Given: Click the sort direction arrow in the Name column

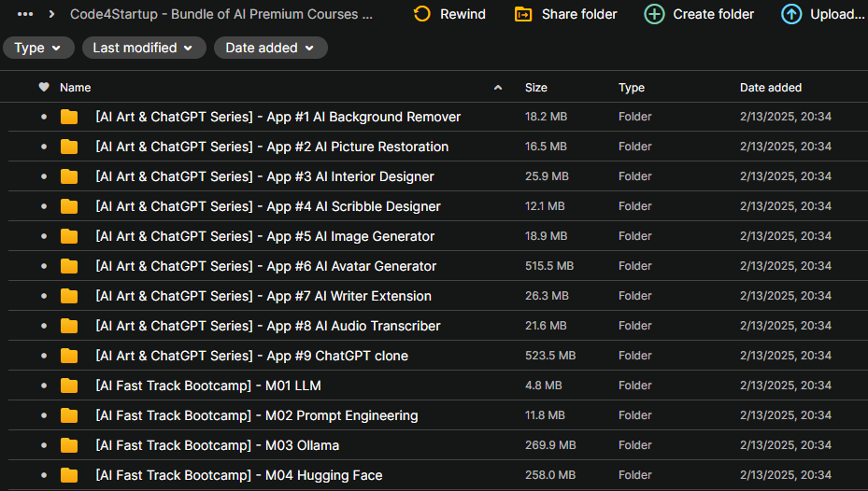Looking at the screenshot, I should 498,88.
